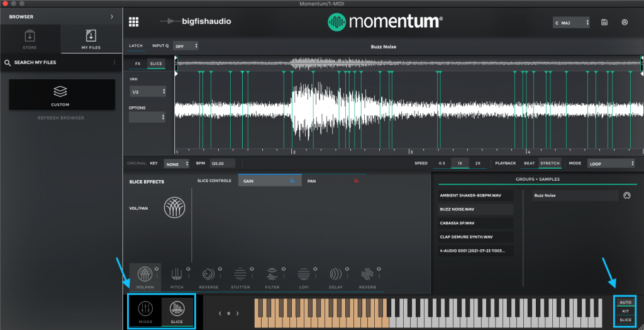
Task: Select the REVERSE effect icon
Action: tap(209, 273)
